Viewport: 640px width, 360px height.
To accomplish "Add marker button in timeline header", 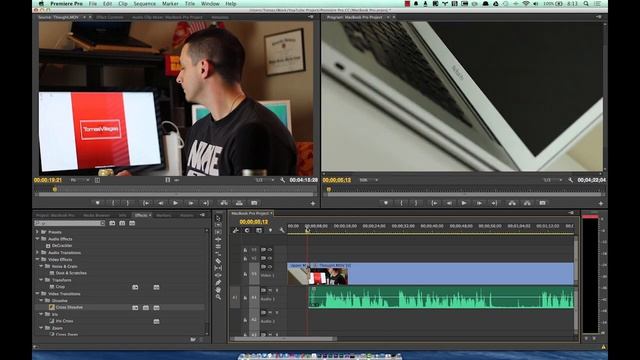I will pos(270,231).
